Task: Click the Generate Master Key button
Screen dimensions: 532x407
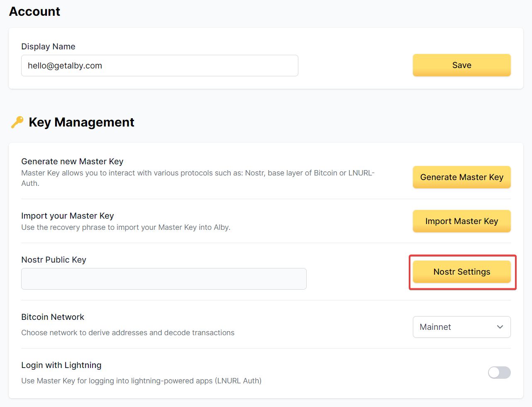Action: point(461,177)
